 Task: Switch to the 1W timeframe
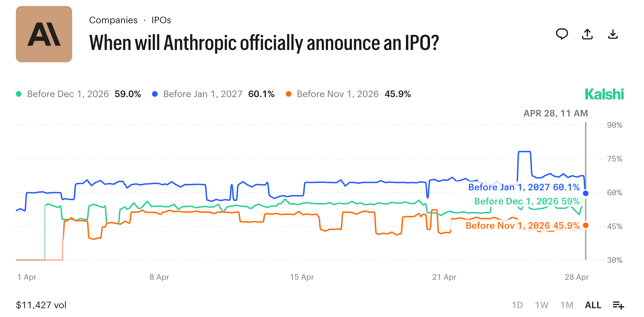(541, 305)
